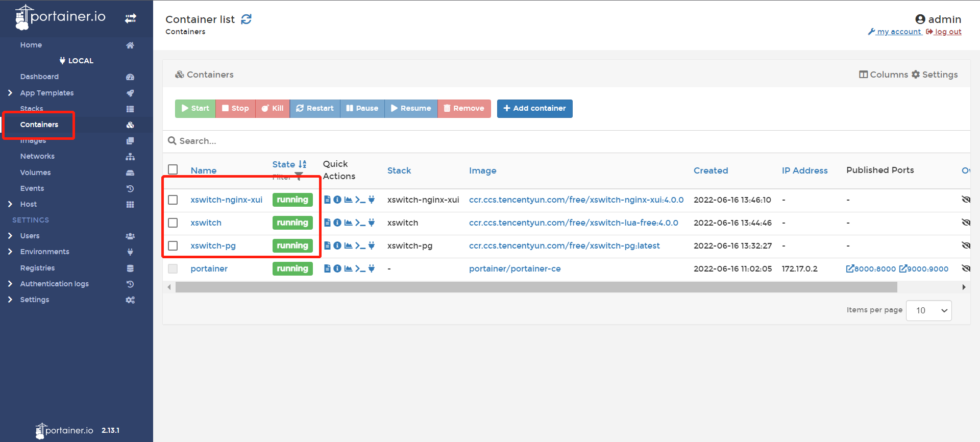Check the xswitch-nginx-xui row checkbox
Viewport: 980px width, 442px height.
(x=173, y=200)
